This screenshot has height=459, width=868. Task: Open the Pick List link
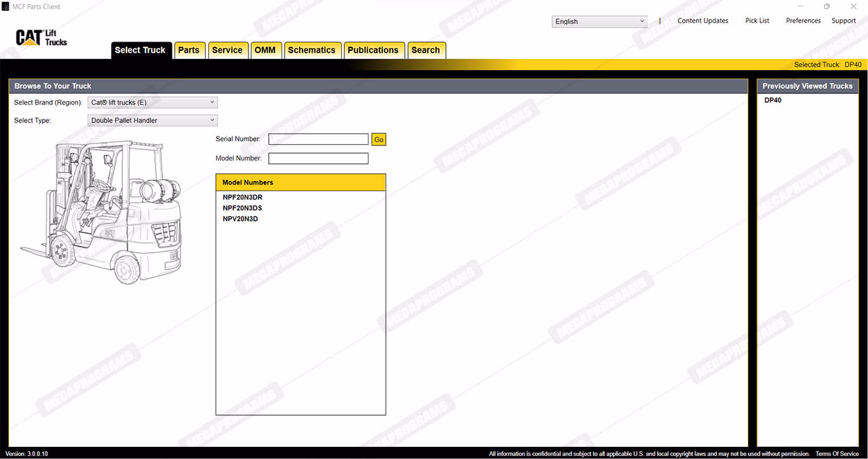pyautogui.click(x=757, y=21)
